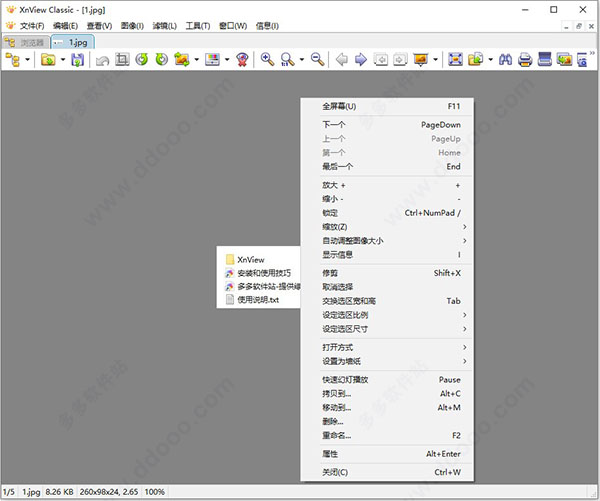Screen dimensions: 600x501
Task: Expand the color adjust dropdown arrow
Action: click(x=227, y=60)
